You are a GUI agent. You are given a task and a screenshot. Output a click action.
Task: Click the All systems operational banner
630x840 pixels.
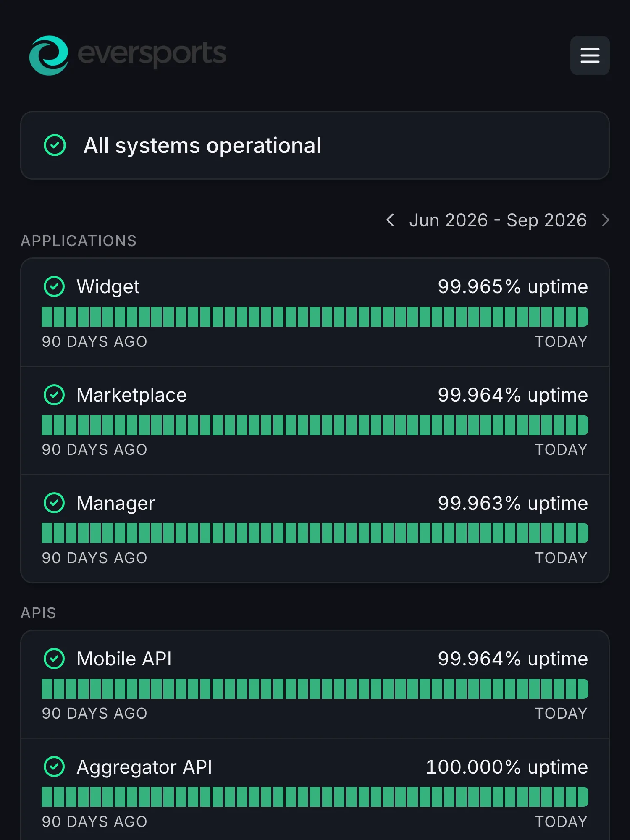click(x=315, y=145)
